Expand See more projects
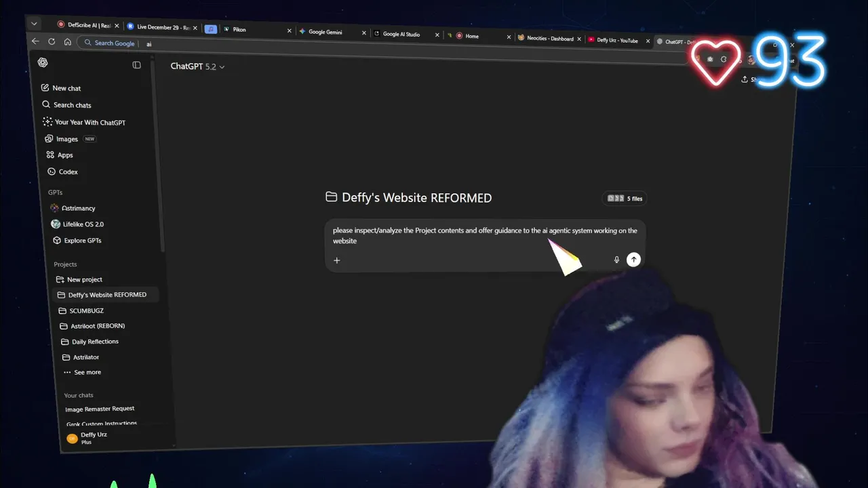Viewport: 868px width, 488px height. pyautogui.click(x=82, y=372)
